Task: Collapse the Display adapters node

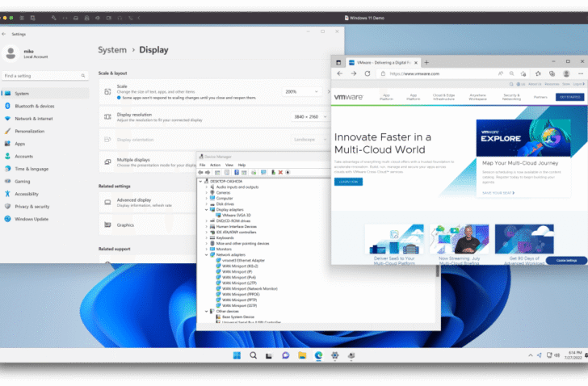Action: point(206,209)
